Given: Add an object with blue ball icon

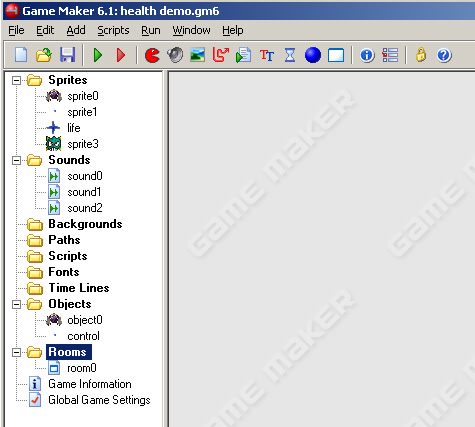Looking at the screenshot, I should (x=313, y=55).
